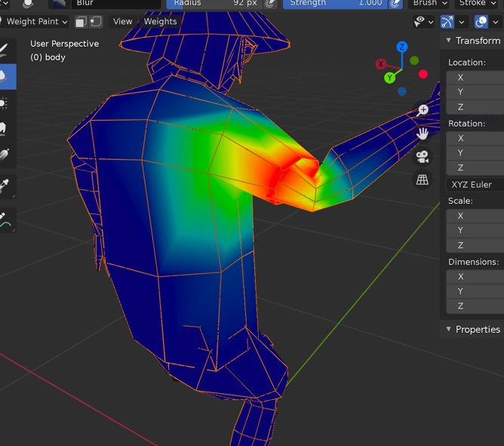Click the hand pan view icon

pyautogui.click(x=423, y=134)
